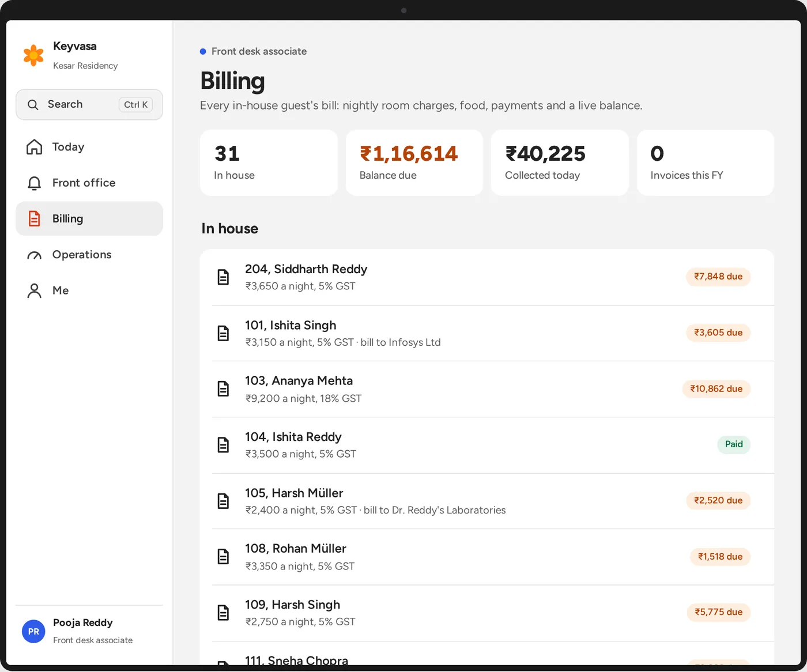
Task: Open the In house count card
Action: coord(269,163)
